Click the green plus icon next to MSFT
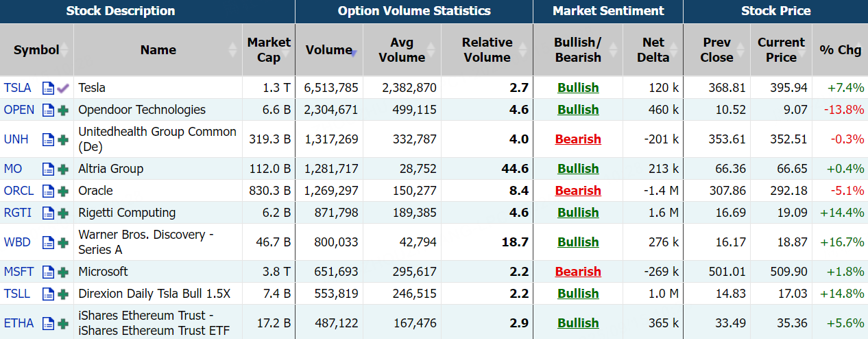This screenshot has width=868, height=339. click(x=63, y=272)
